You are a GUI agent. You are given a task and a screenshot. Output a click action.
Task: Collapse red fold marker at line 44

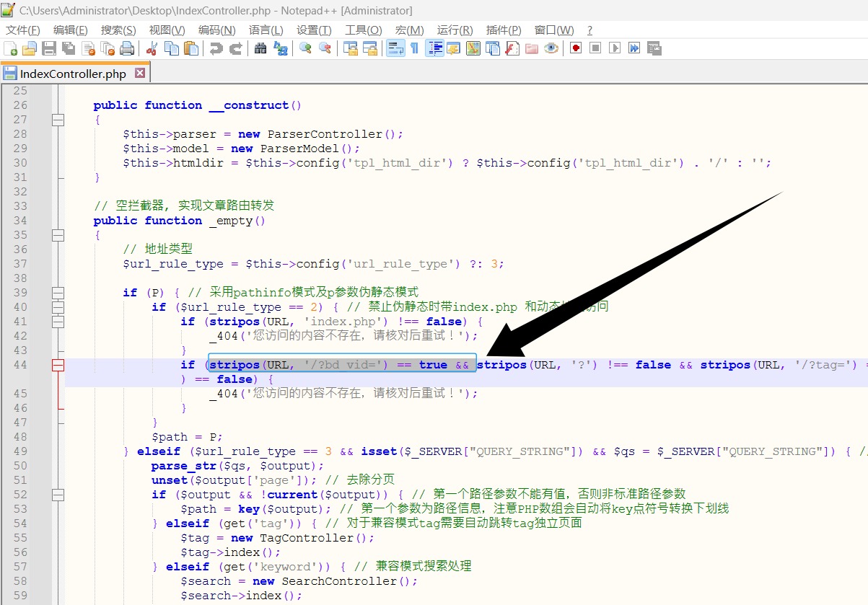pos(58,365)
